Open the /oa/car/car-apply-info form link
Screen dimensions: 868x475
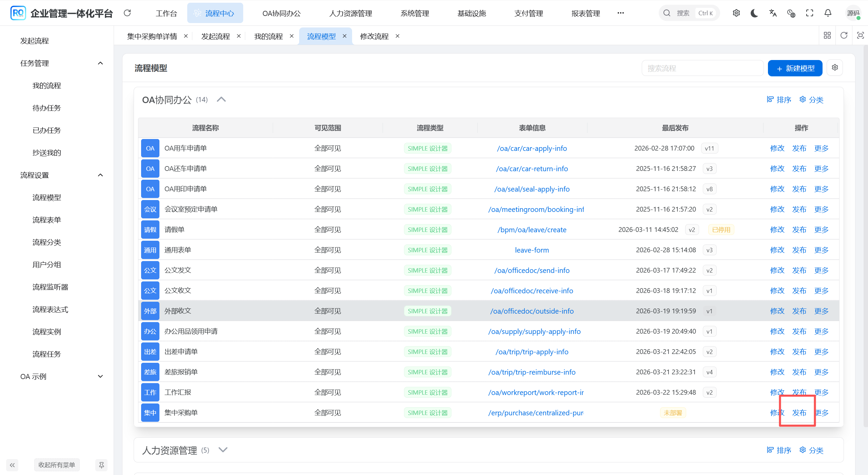(x=532, y=148)
